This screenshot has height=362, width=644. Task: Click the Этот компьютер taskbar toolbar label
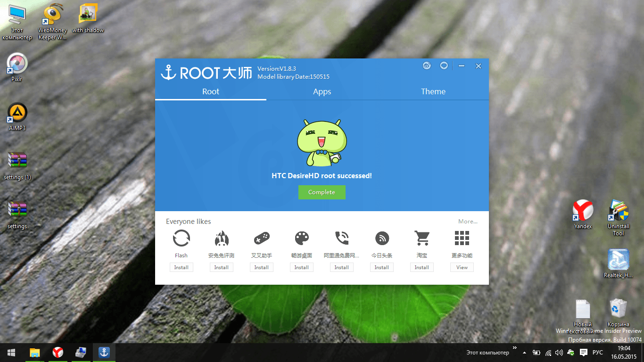click(488, 353)
